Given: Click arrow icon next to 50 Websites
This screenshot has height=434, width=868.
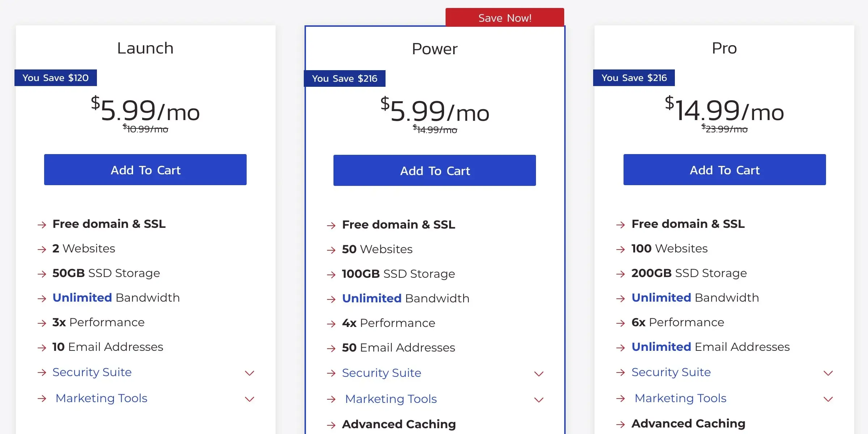Looking at the screenshot, I should pyautogui.click(x=331, y=250).
